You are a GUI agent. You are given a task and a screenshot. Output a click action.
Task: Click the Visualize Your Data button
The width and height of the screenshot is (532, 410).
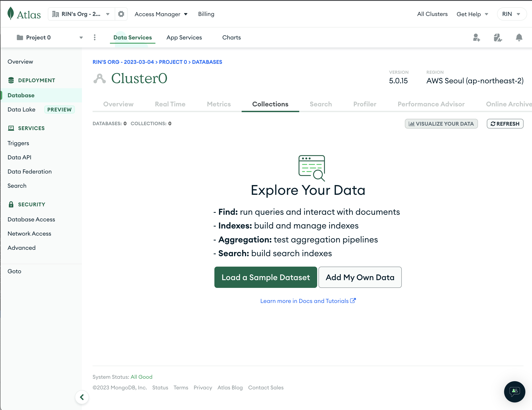[x=441, y=124]
